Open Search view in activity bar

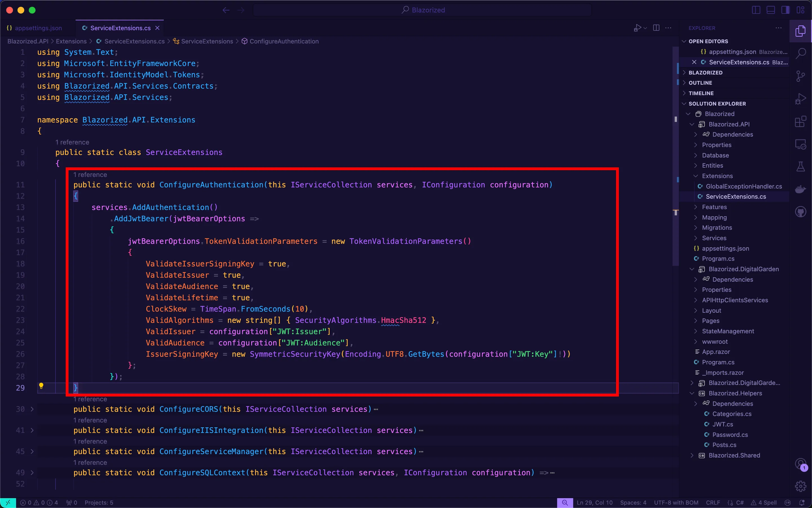pyautogui.click(x=800, y=53)
